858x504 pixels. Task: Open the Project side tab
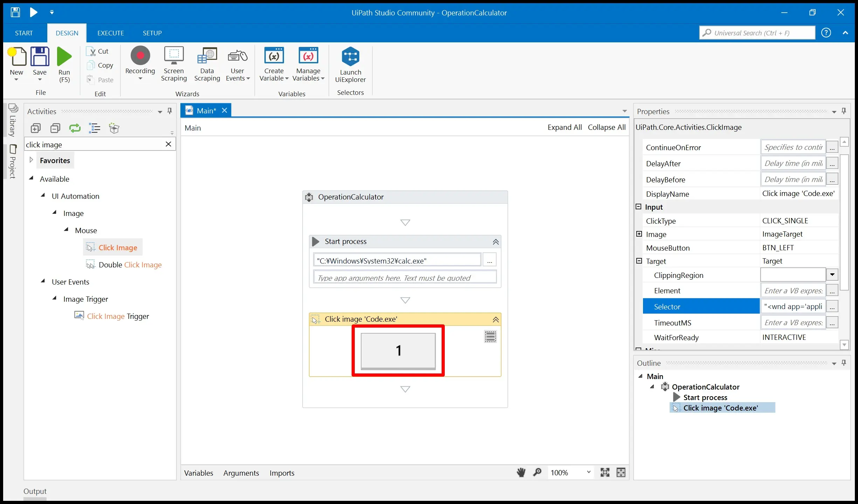coord(13,162)
